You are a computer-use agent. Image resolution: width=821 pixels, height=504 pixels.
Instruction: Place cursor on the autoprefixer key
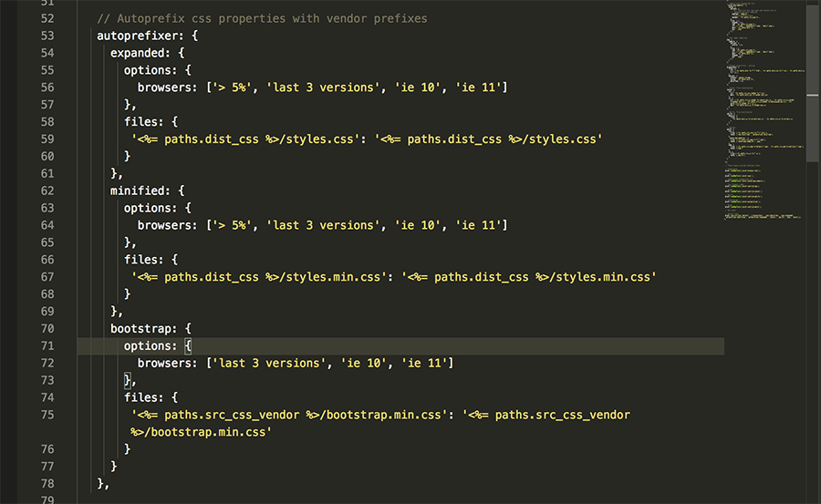[x=140, y=36]
